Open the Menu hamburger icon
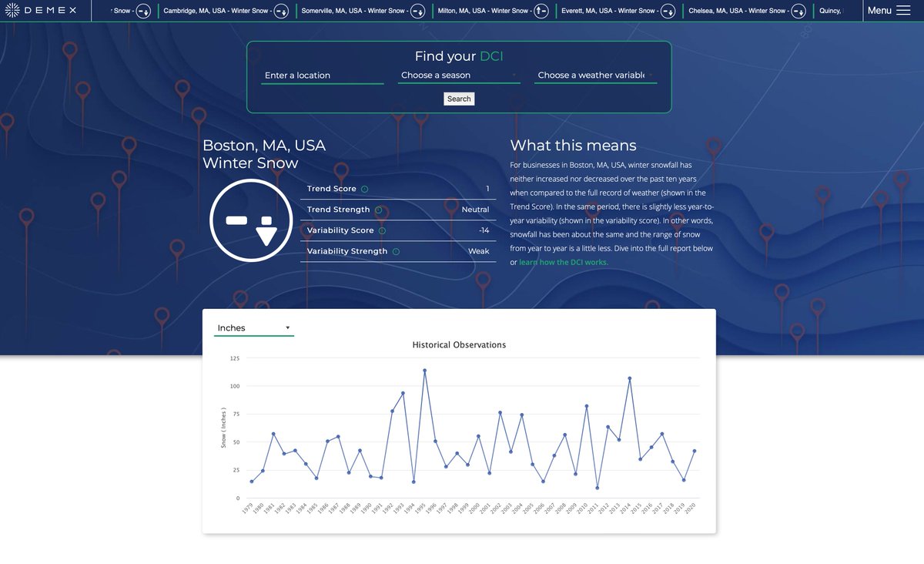The height and width of the screenshot is (564, 924). pos(903,11)
